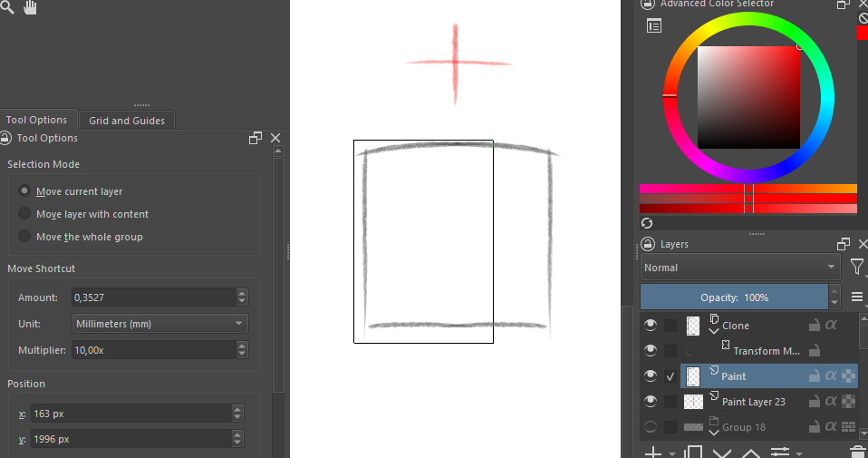Hide the Clone layer eye icon
The height and width of the screenshot is (458, 868).
651,325
